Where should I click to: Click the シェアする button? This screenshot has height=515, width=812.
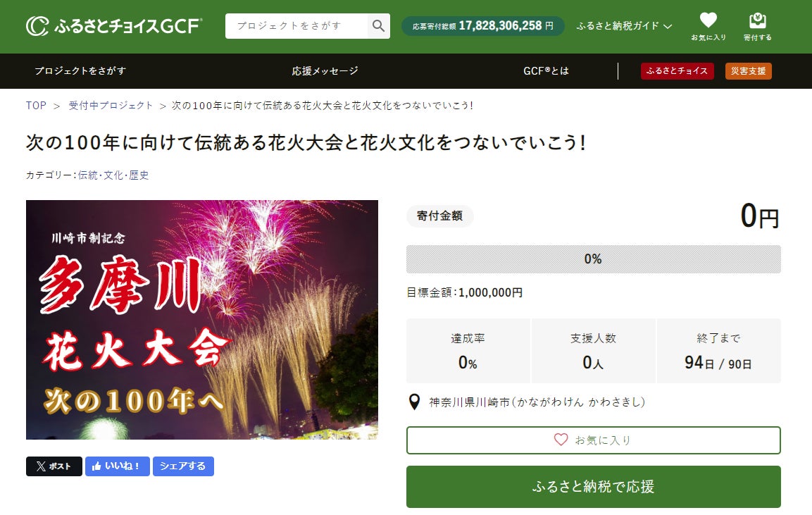pyautogui.click(x=183, y=466)
